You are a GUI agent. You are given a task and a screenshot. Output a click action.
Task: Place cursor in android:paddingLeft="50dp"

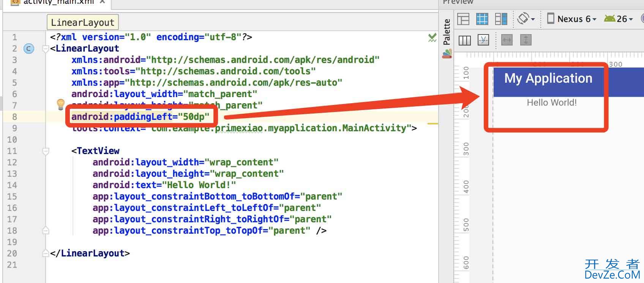[x=140, y=117]
